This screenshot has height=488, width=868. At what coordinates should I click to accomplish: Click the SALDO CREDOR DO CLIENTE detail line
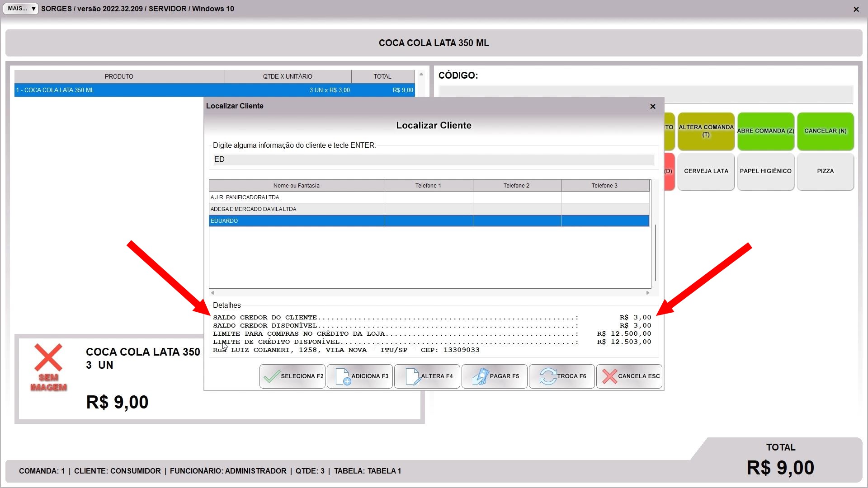click(432, 318)
